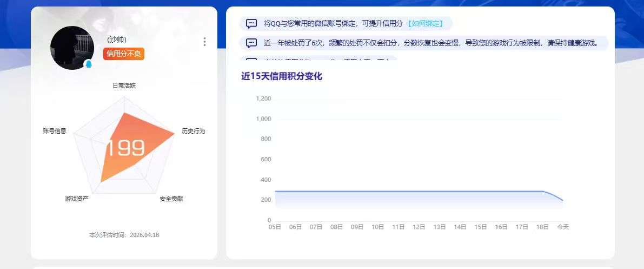Open the 如何绑定 link

(x=425, y=24)
